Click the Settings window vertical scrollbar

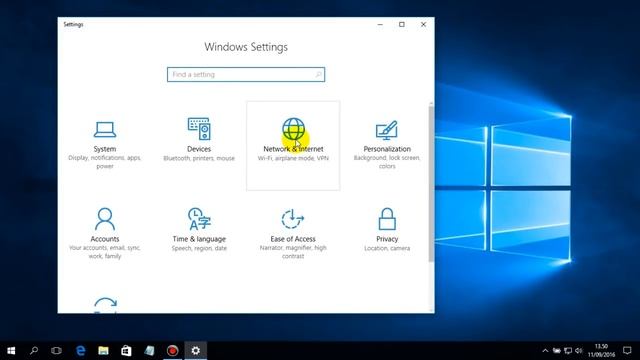(431, 184)
